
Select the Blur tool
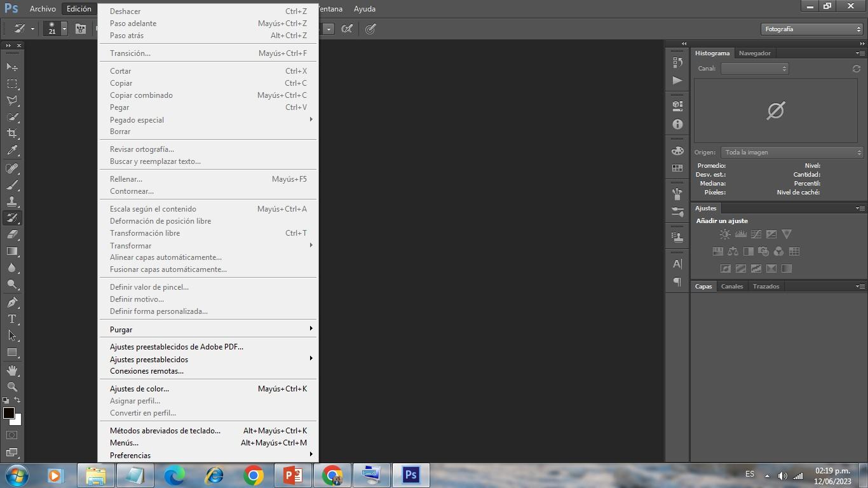(12, 268)
